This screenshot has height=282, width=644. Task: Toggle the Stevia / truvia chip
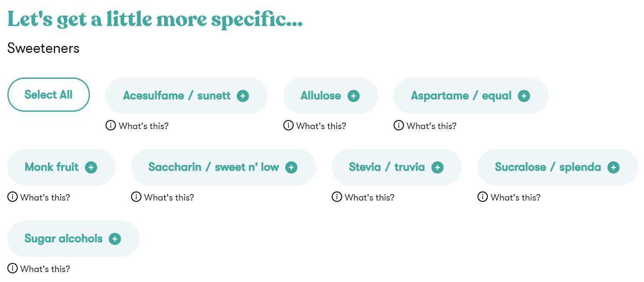coord(397,167)
